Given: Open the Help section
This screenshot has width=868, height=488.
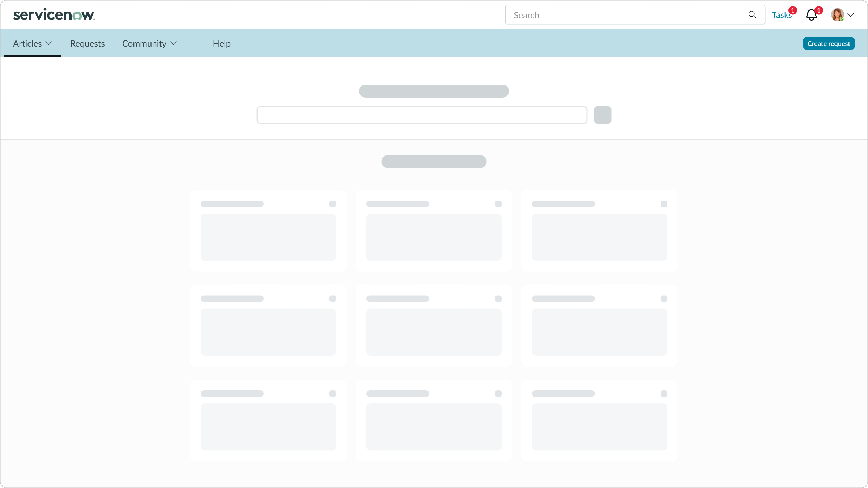Looking at the screenshot, I should (x=221, y=43).
